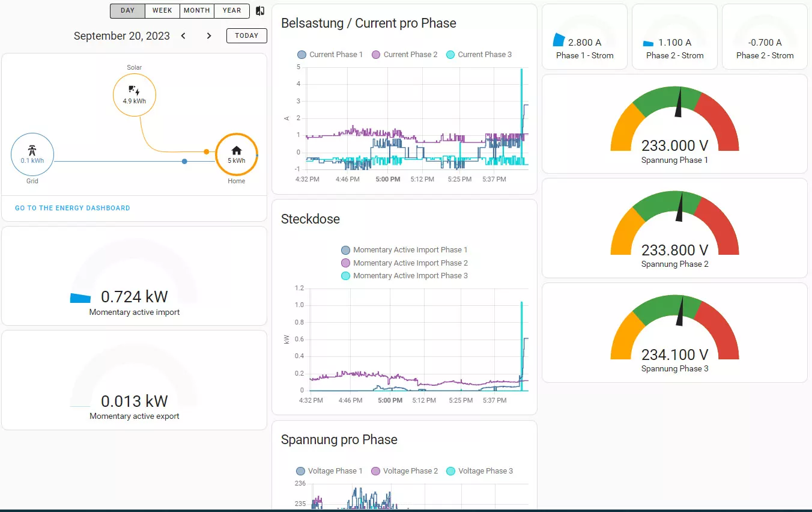812x512 pixels.
Task: Select the DAY period button
Action: [x=127, y=11]
